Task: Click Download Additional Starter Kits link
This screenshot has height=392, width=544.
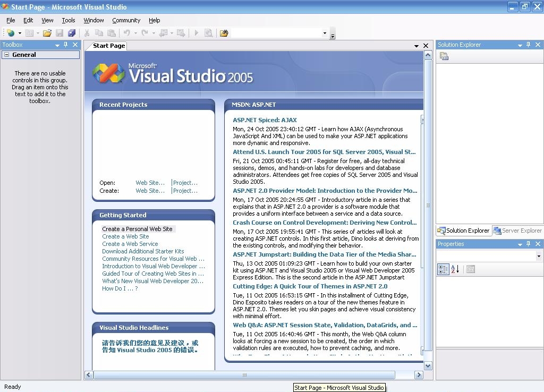Action: coord(143,251)
